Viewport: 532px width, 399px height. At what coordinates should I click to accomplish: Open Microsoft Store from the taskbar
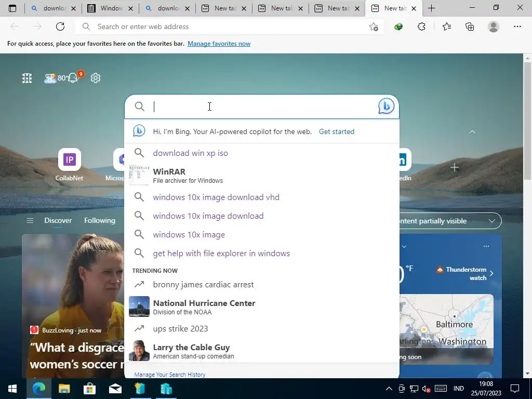pyautogui.click(x=89, y=389)
